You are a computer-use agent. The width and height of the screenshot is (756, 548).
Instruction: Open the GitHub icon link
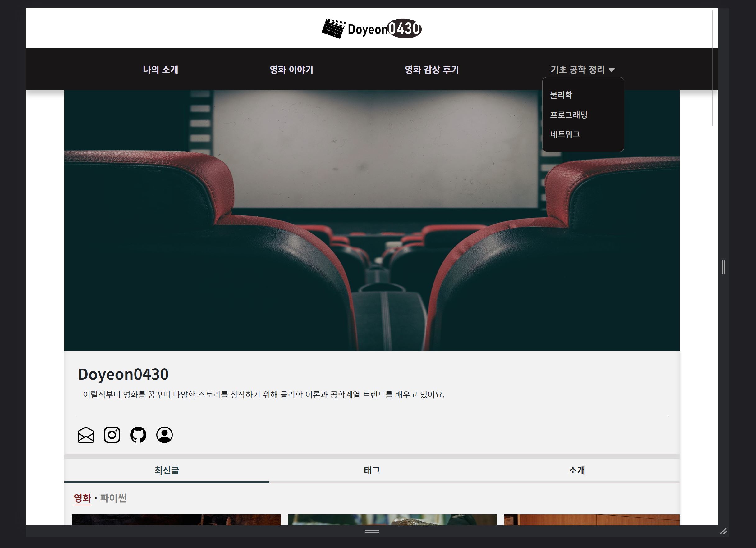tap(138, 435)
